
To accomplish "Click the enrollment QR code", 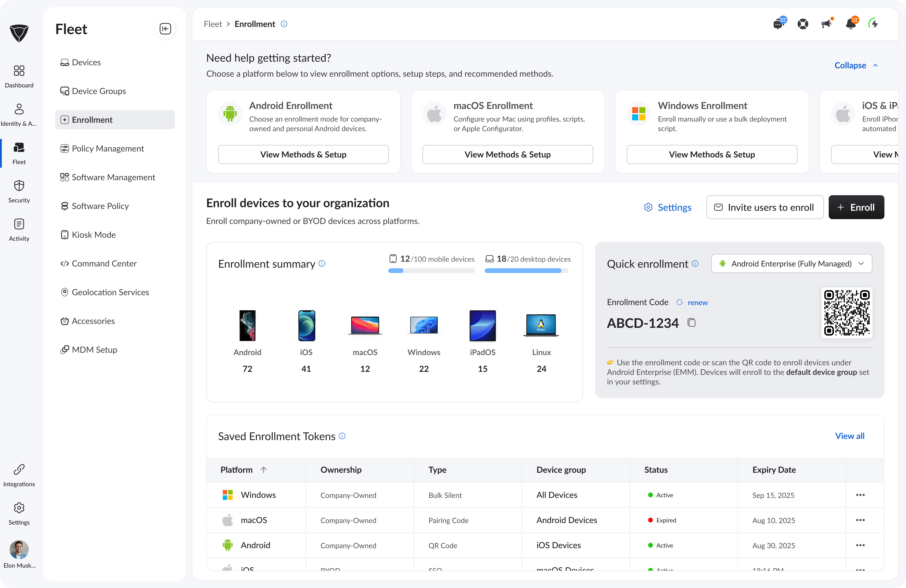I will tap(847, 313).
